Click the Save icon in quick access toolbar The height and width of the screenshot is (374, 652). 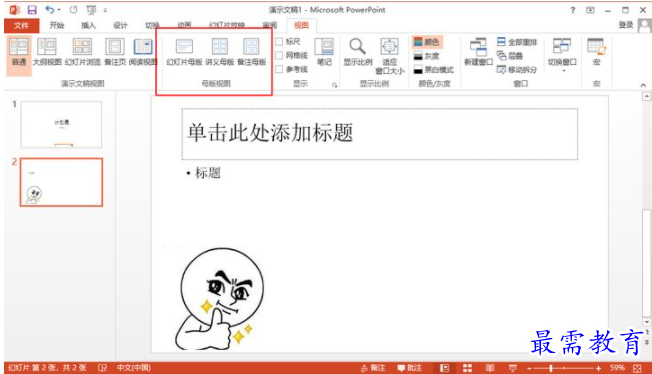[32, 10]
